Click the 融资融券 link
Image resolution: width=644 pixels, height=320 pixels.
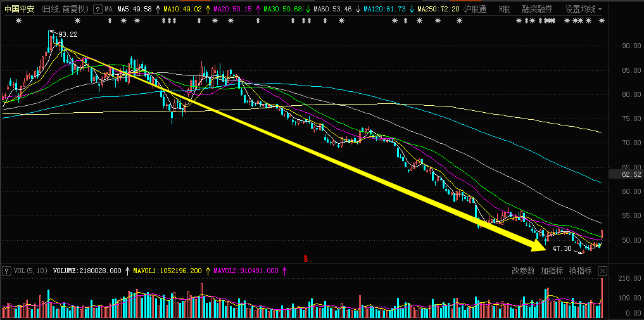point(537,10)
